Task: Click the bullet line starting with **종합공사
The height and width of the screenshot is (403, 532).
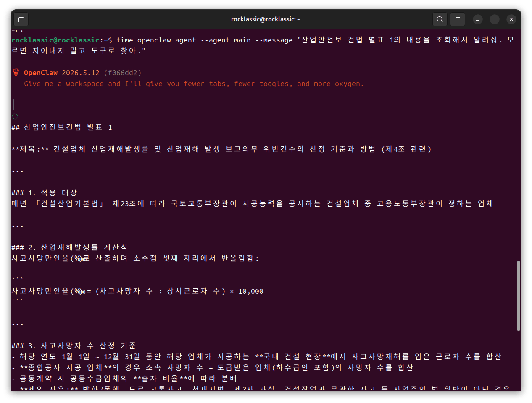Action: 212,368
